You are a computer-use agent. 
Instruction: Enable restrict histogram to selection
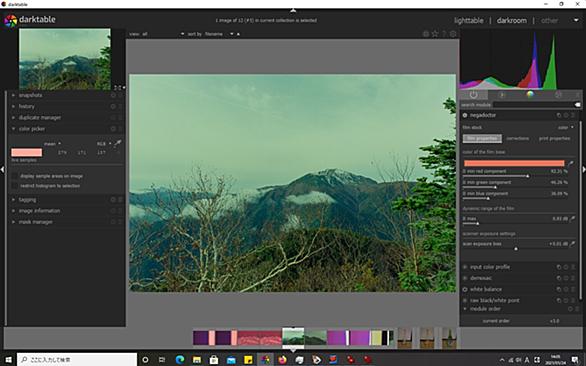(x=15, y=186)
